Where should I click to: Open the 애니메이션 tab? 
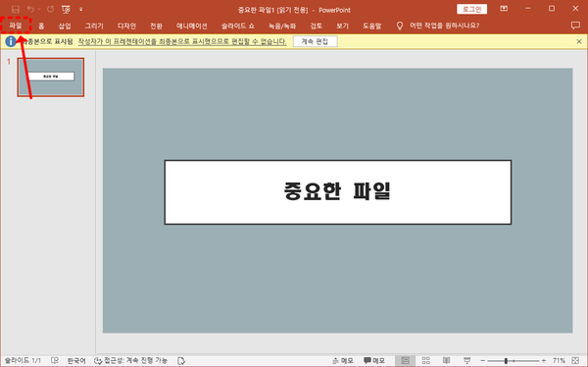(192, 26)
